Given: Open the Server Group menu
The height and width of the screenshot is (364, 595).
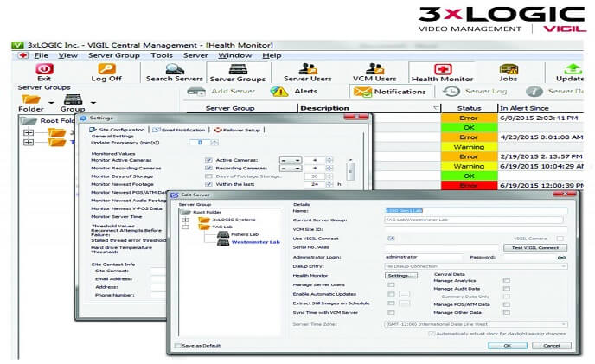Looking at the screenshot, I should point(114,55).
